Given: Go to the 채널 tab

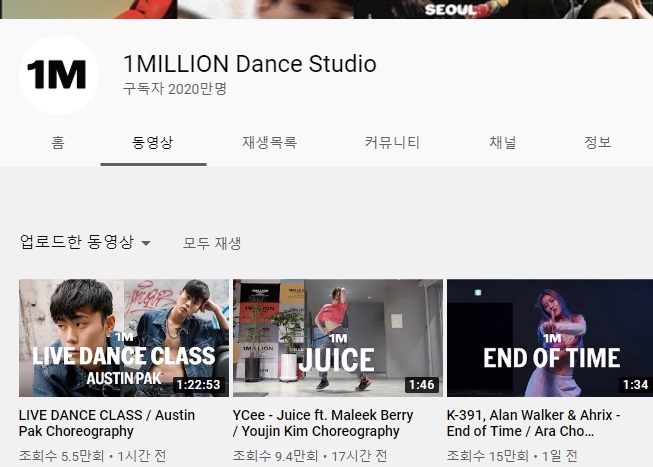Looking at the screenshot, I should (x=503, y=143).
